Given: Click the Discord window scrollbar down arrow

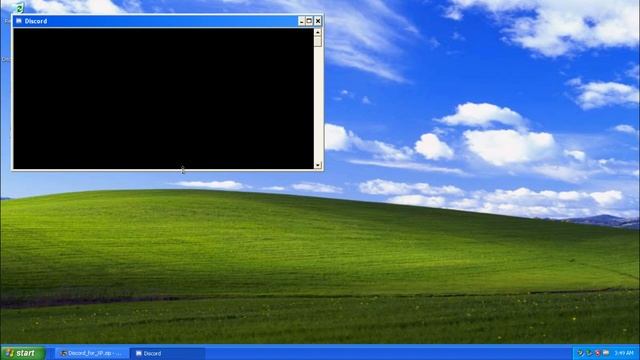Looking at the screenshot, I should coord(318,165).
